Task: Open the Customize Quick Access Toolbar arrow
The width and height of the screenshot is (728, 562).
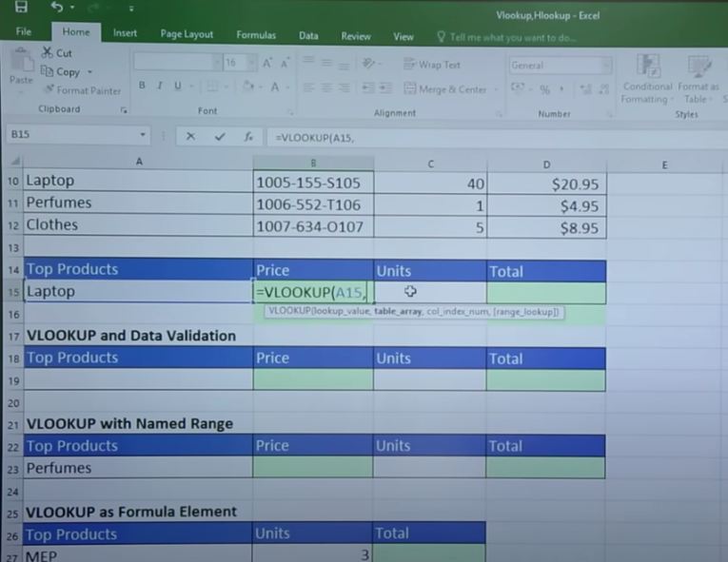Action: tap(131, 9)
